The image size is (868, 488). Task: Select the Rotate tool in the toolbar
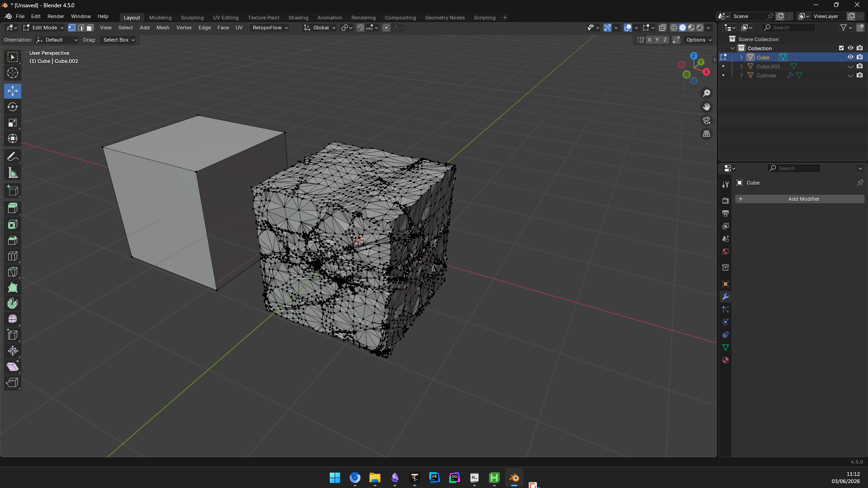click(13, 107)
